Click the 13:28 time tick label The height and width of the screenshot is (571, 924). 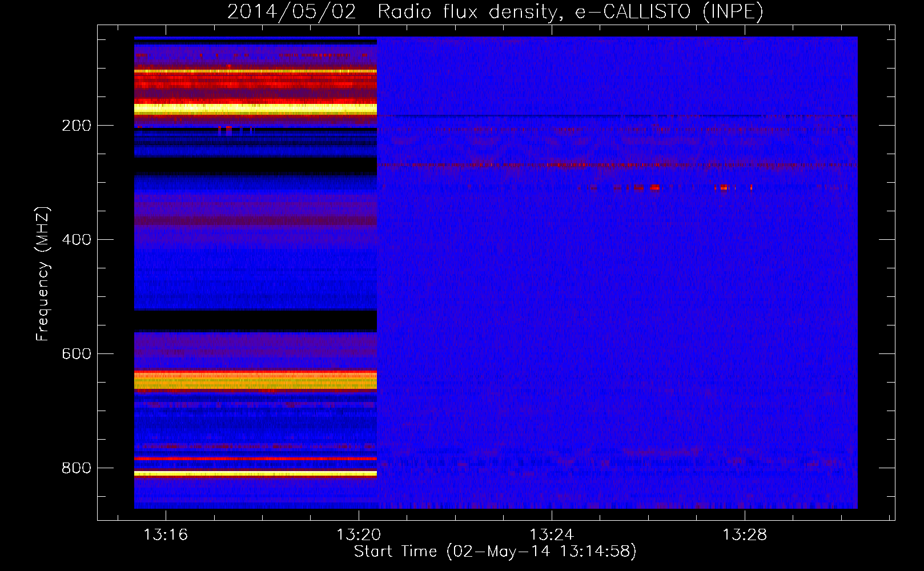pos(745,535)
